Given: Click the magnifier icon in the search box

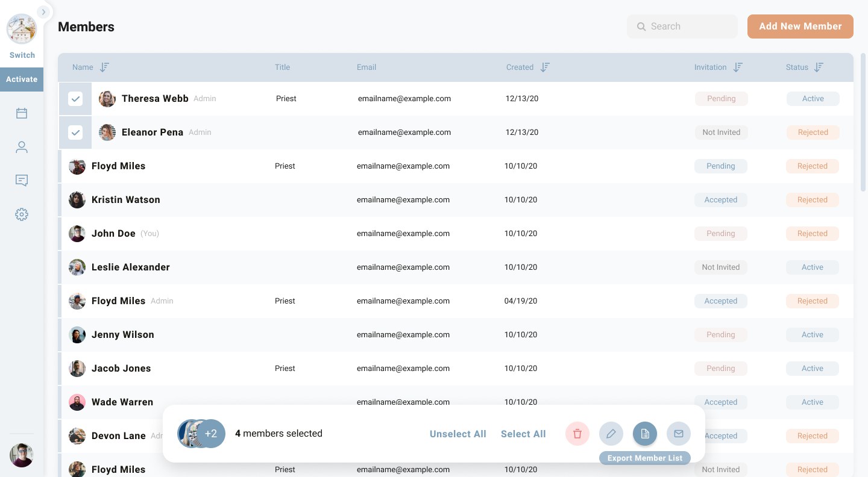Looking at the screenshot, I should click(x=641, y=26).
